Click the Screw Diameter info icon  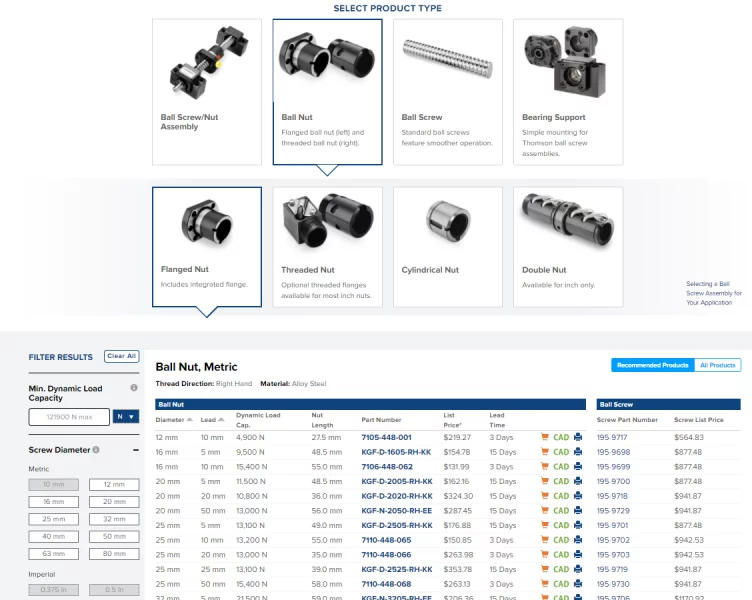click(96, 450)
